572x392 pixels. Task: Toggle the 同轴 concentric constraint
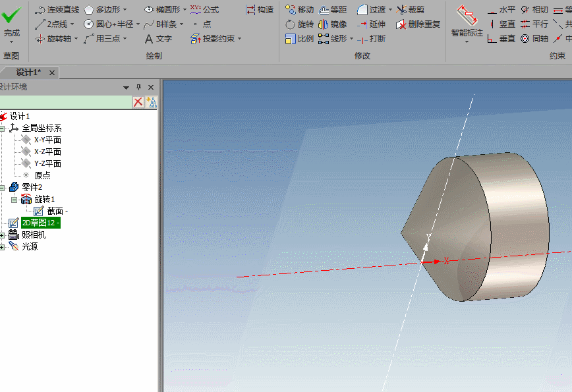[x=534, y=39]
